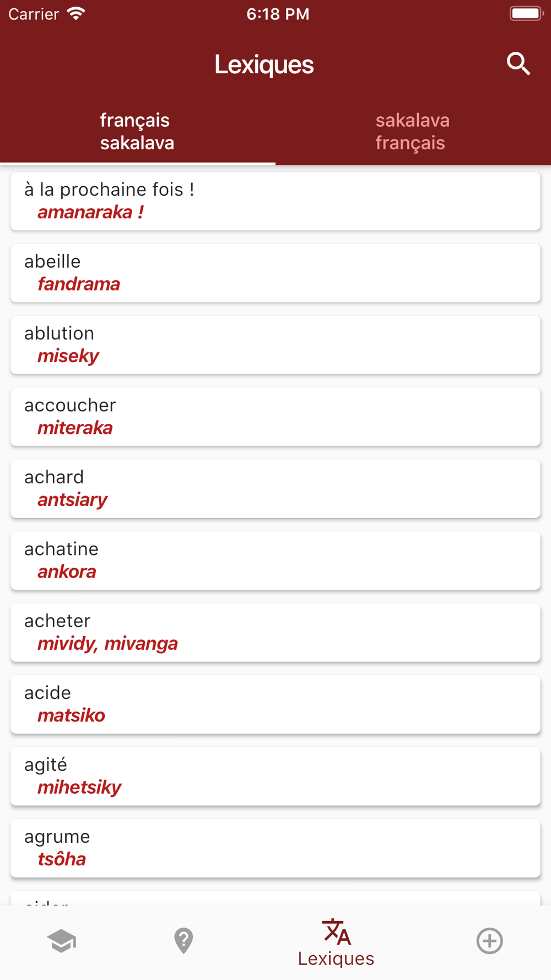This screenshot has height=980, width=551.
Task: Open the agité mihetsiky entry
Action: (275, 777)
